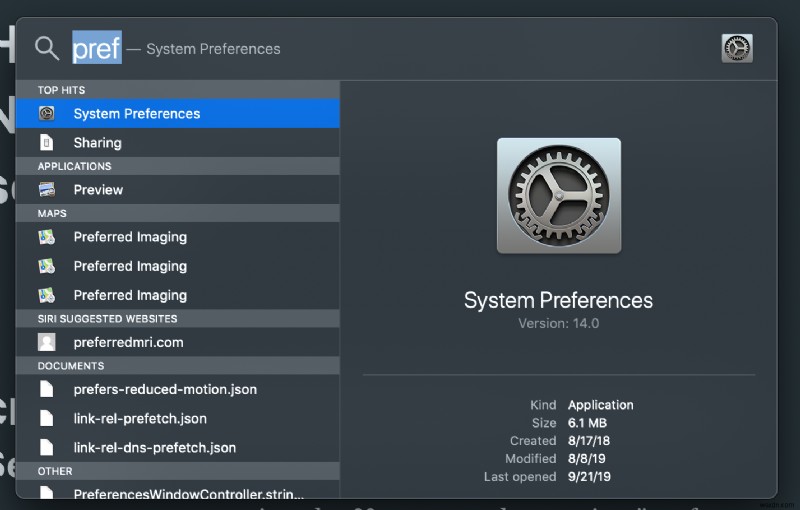Image resolution: width=800 pixels, height=510 pixels.
Task: Select the System Preferences top hit
Action: (137, 114)
